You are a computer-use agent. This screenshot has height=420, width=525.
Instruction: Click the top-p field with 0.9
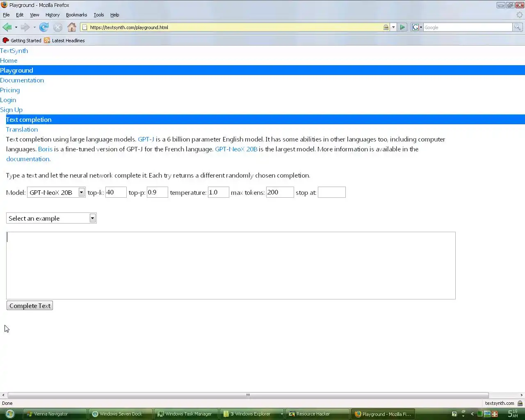(157, 192)
